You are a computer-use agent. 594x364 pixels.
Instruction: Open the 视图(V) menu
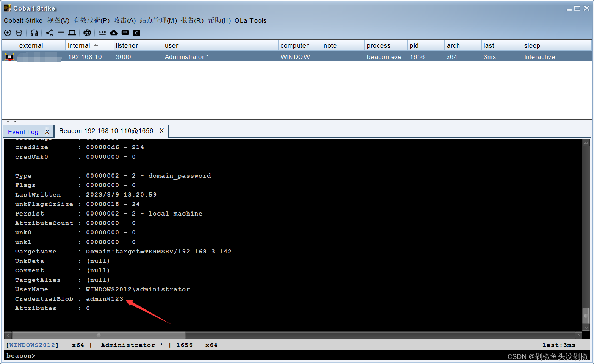point(58,20)
